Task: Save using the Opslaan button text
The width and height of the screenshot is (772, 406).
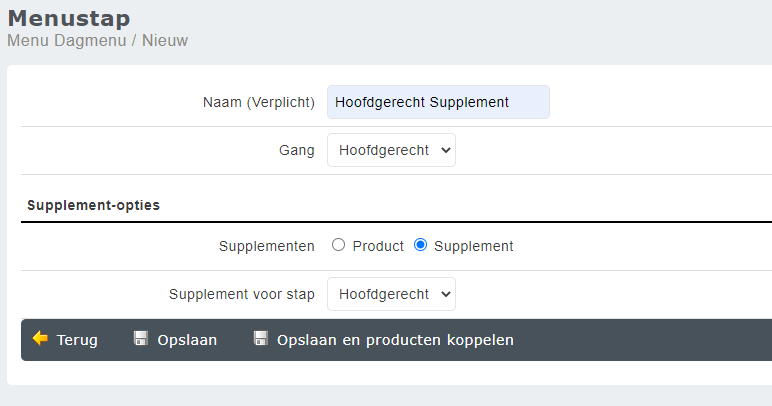Action: click(x=187, y=340)
